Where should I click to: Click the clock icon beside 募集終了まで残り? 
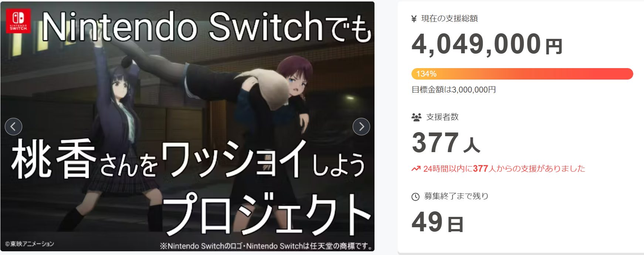[x=416, y=197]
